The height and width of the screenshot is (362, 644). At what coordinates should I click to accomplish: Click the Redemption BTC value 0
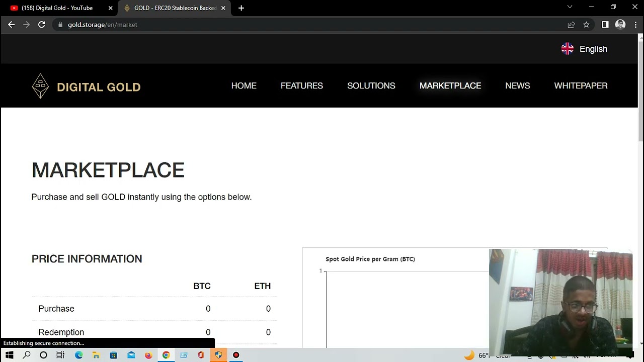tap(208, 332)
